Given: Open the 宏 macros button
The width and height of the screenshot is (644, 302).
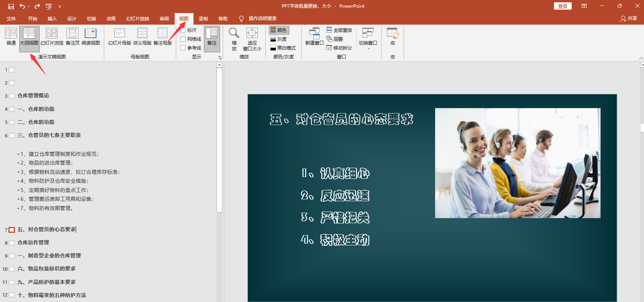Looking at the screenshot, I should click(393, 37).
